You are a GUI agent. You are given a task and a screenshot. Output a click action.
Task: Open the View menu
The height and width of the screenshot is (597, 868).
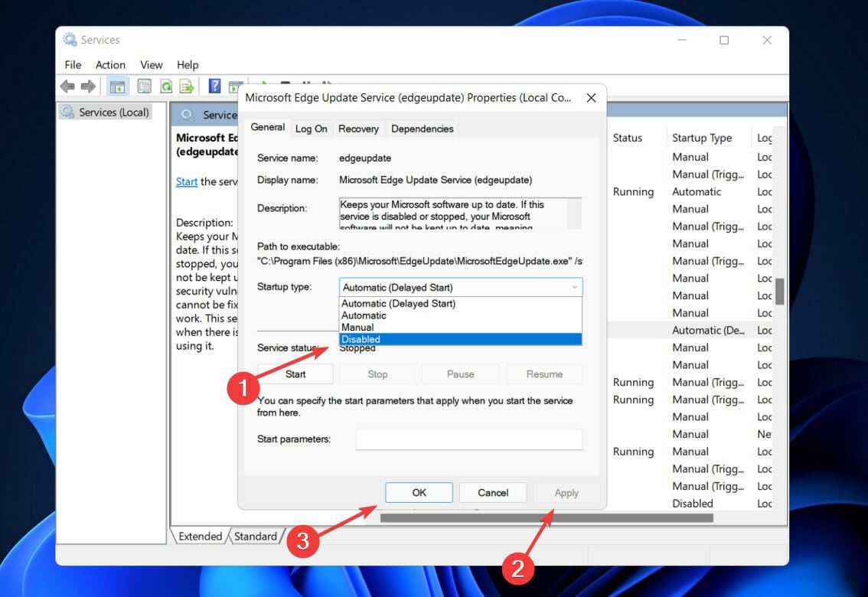151,65
